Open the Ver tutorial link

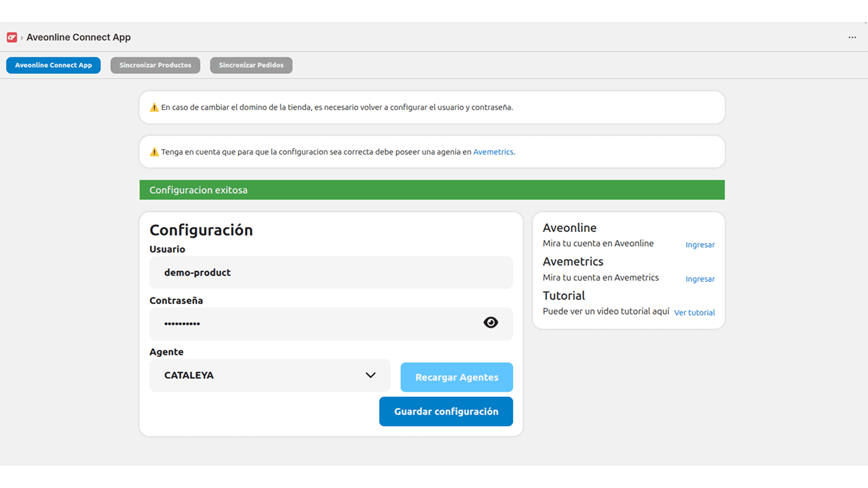[694, 312]
